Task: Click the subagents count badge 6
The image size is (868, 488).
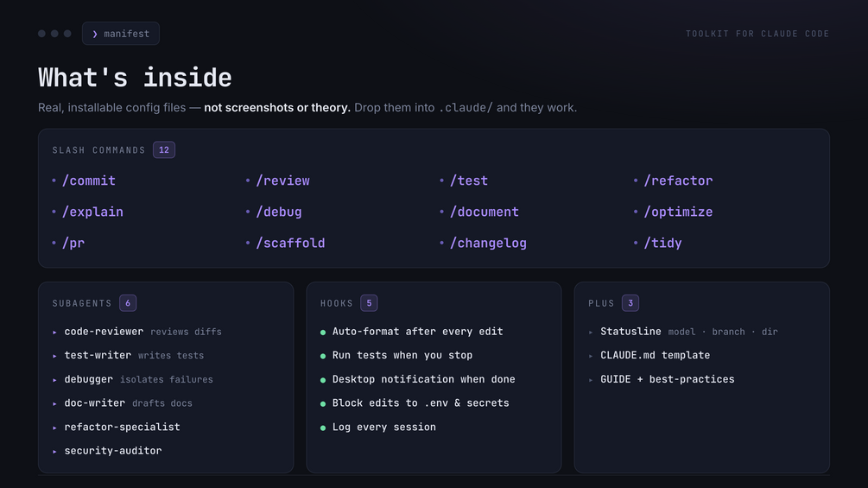Action: coord(128,303)
